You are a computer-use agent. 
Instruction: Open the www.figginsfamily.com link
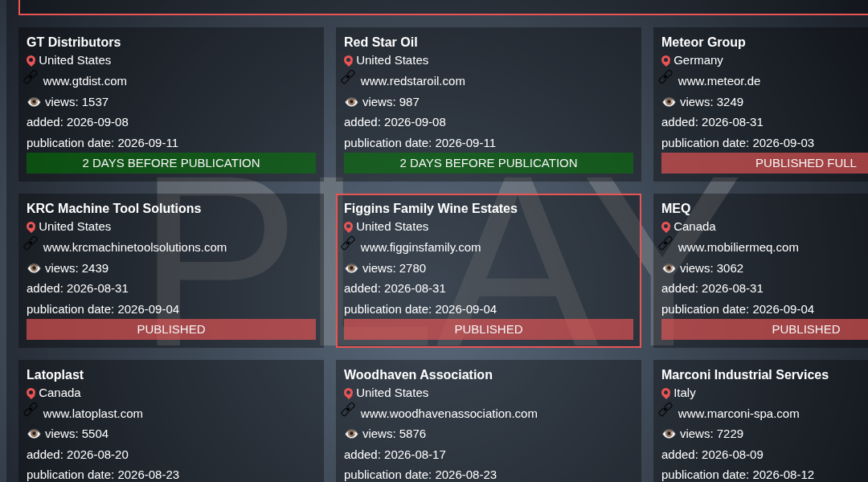420,247
